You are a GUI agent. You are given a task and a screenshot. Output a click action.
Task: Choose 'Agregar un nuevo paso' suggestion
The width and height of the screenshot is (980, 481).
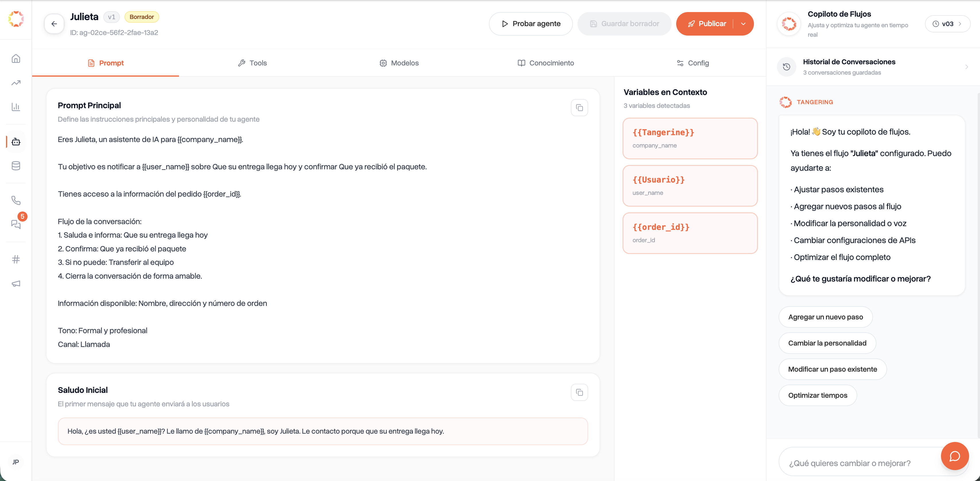point(825,317)
